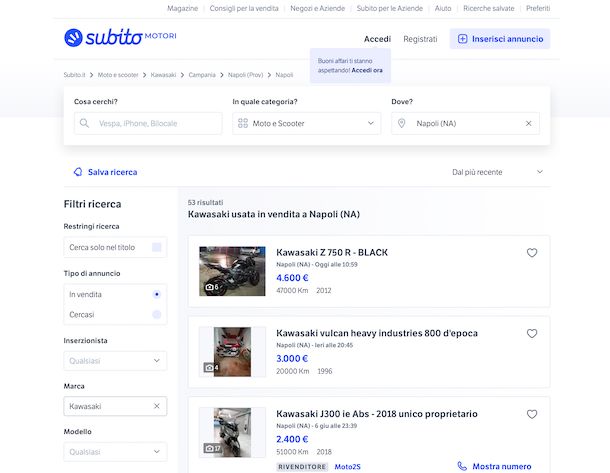Click the plus icon in Inserisci annuncio
610x473 pixels.
[x=462, y=39]
